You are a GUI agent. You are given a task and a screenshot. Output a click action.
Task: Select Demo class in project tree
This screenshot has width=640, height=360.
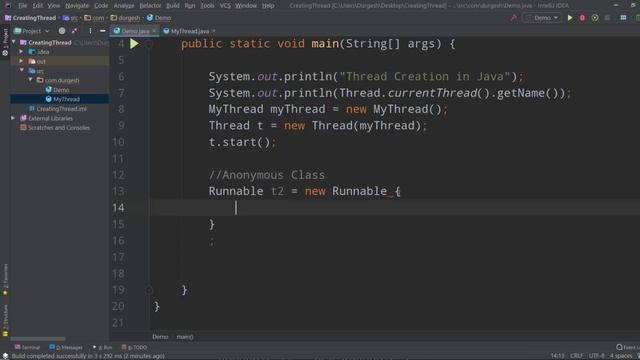click(61, 90)
